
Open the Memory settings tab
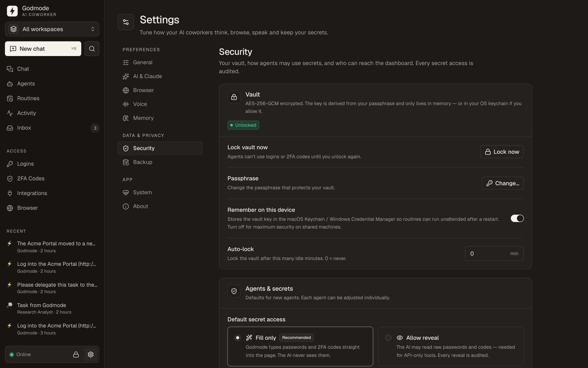[x=160, y=118]
